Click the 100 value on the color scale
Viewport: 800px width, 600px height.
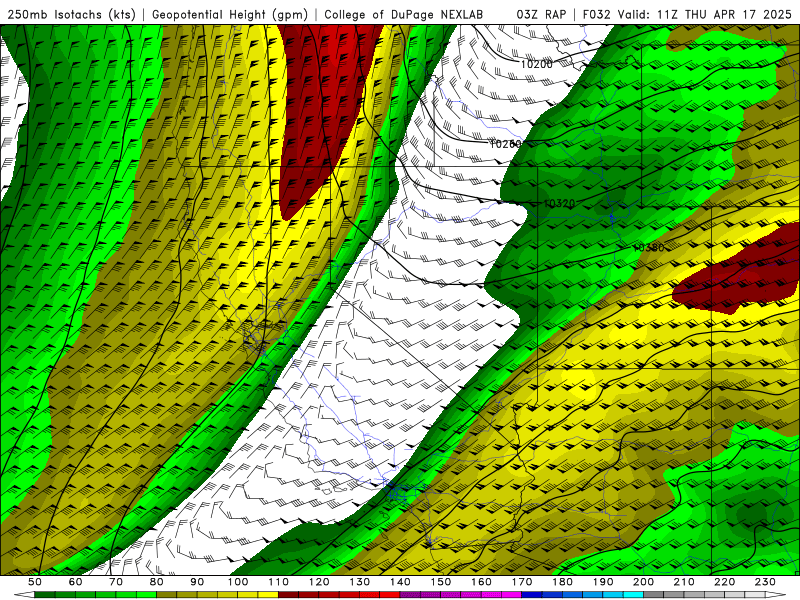point(238,582)
